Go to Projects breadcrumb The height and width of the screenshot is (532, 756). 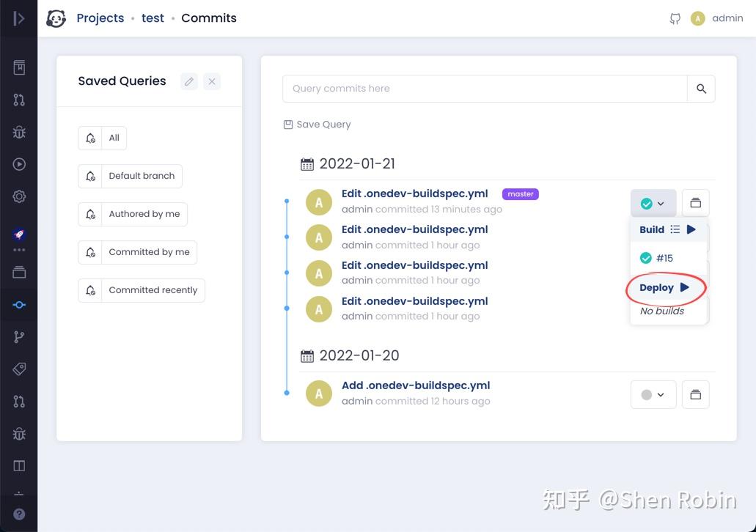[100, 18]
